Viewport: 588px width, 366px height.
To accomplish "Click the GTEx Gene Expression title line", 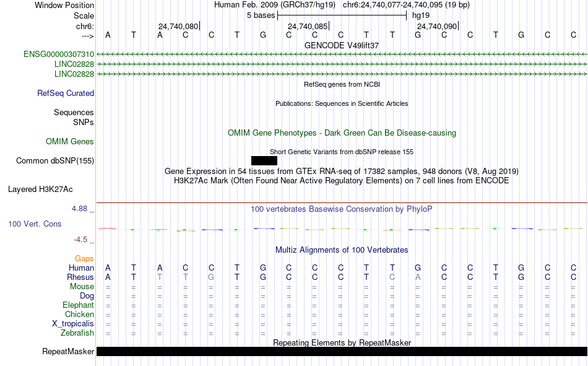I will pyautogui.click(x=342, y=171).
